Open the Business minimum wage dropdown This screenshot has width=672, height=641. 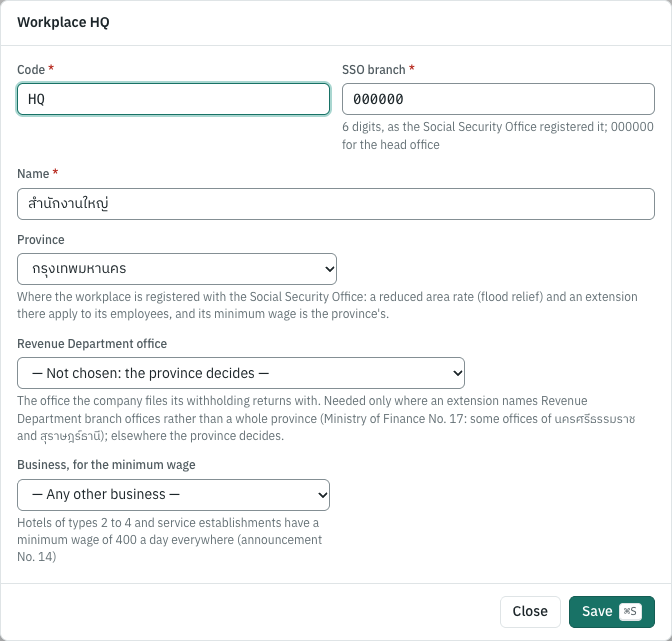tap(174, 495)
